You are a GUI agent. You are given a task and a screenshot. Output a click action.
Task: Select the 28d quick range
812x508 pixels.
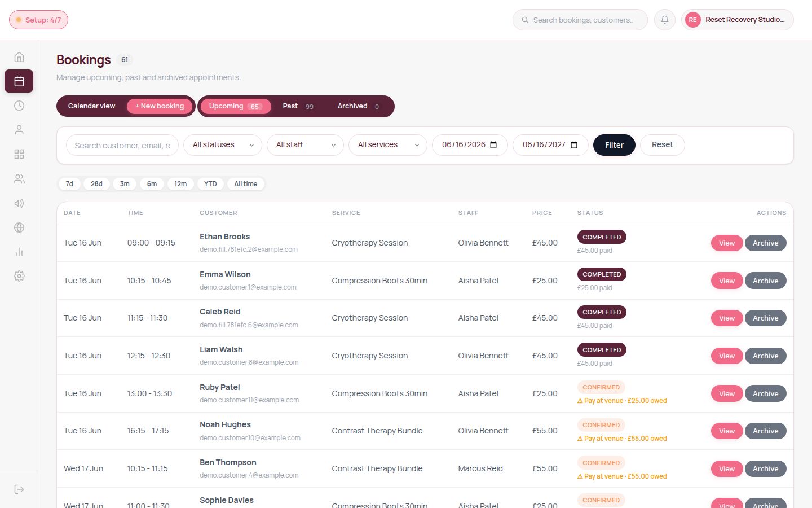click(x=96, y=184)
